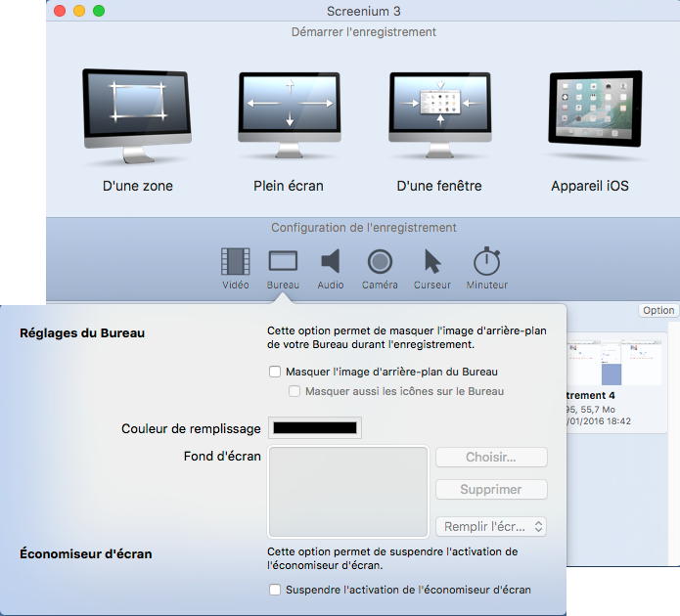Click the Économiseur d'écran heading
Screen dimensions: 680x616
[x=86, y=553]
